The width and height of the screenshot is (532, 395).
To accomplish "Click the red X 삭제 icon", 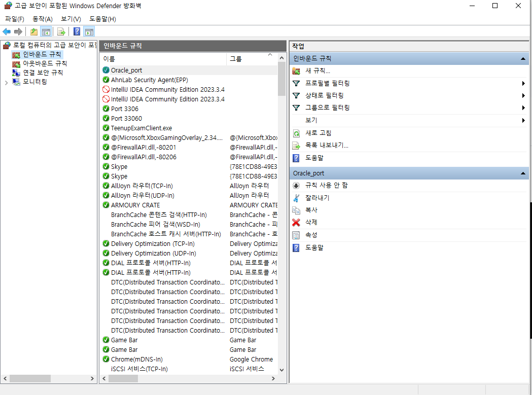I will [x=296, y=223].
